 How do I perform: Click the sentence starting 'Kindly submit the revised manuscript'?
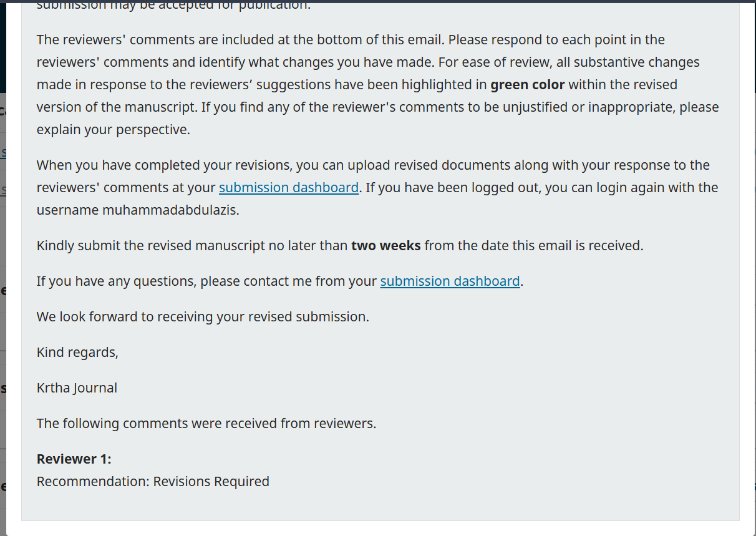[340, 245]
